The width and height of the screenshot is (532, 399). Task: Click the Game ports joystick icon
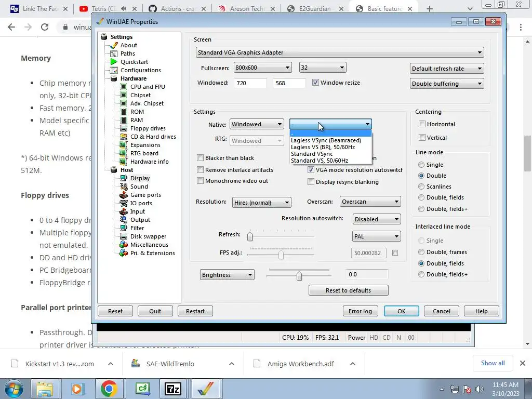coord(124,195)
